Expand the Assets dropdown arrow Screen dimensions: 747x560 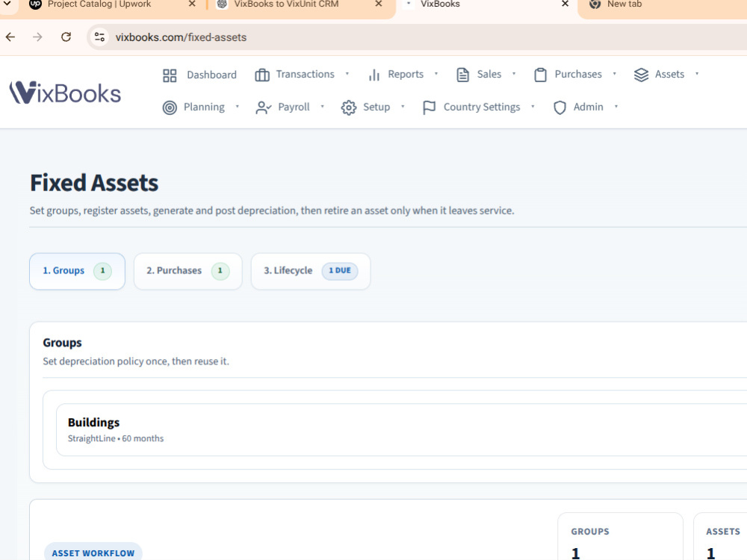point(697,74)
